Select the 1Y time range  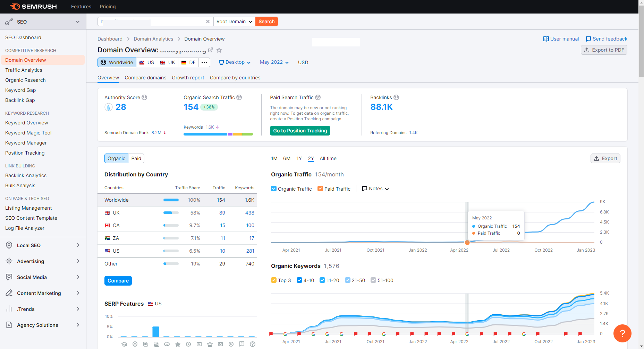[299, 158]
